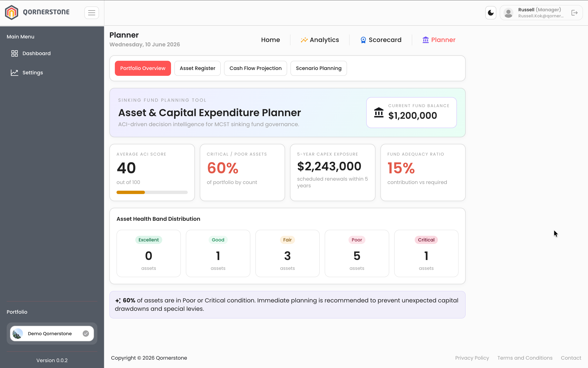Click the Fair band count of 3

point(287,256)
